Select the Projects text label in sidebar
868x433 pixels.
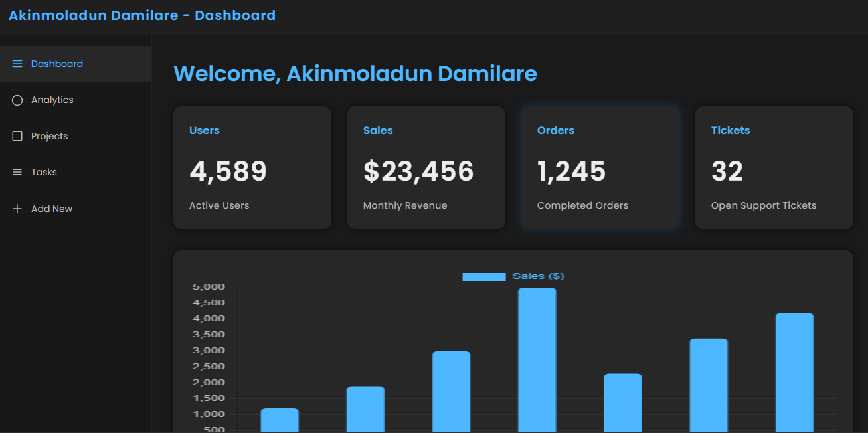(x=50, y=136)
